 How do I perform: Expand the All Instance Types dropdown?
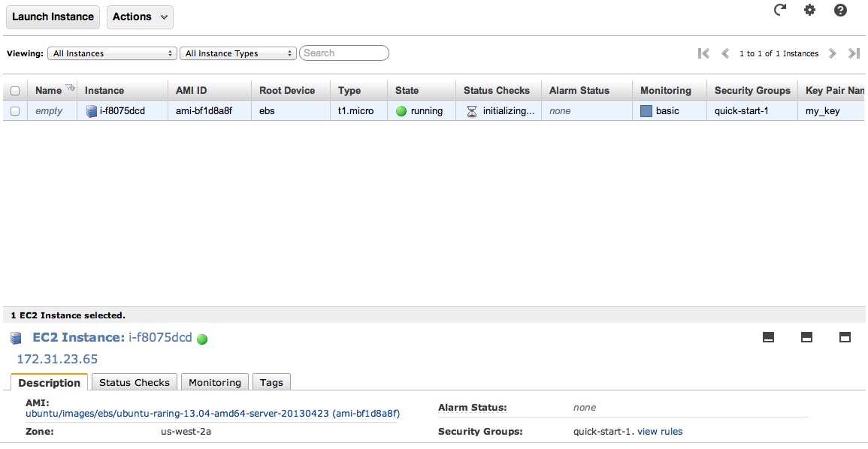tap(239, 53)
